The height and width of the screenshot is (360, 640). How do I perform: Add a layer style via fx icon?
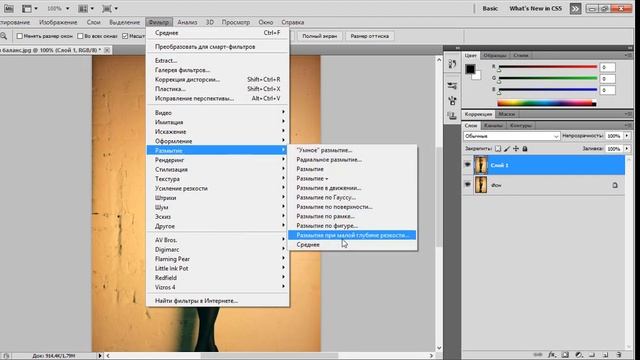[552, 355]
